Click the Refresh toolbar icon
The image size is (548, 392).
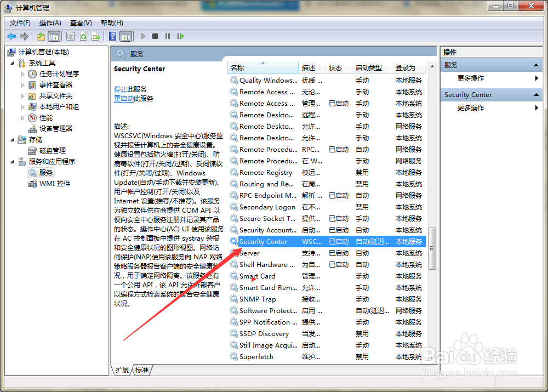click(83, 36)
